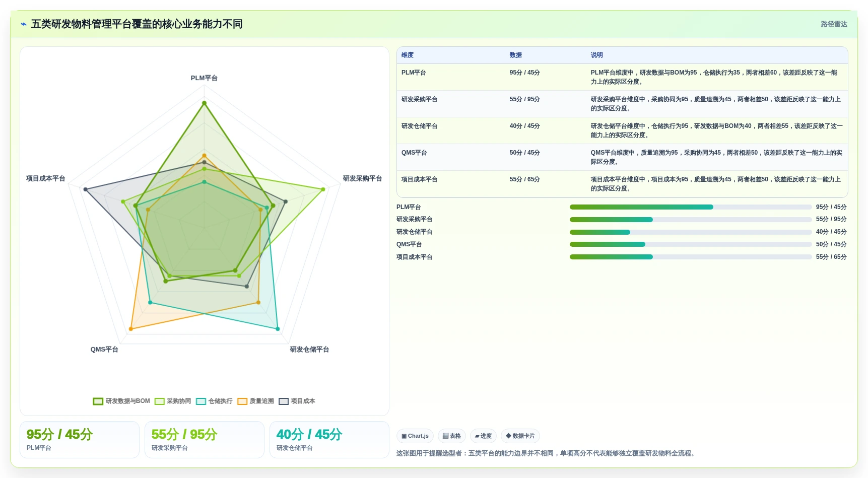Click the orange data point on QMS axis
868x478 pixels.
pos(131,329)
